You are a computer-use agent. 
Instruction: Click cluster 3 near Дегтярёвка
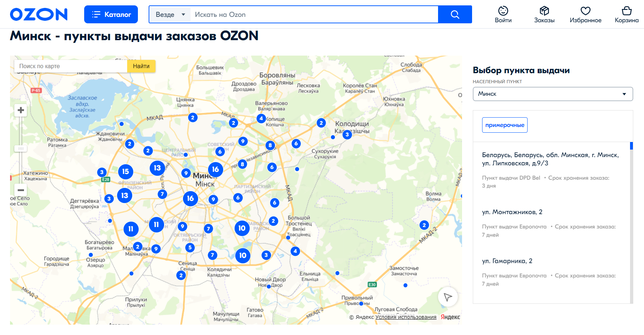[109, 199]
